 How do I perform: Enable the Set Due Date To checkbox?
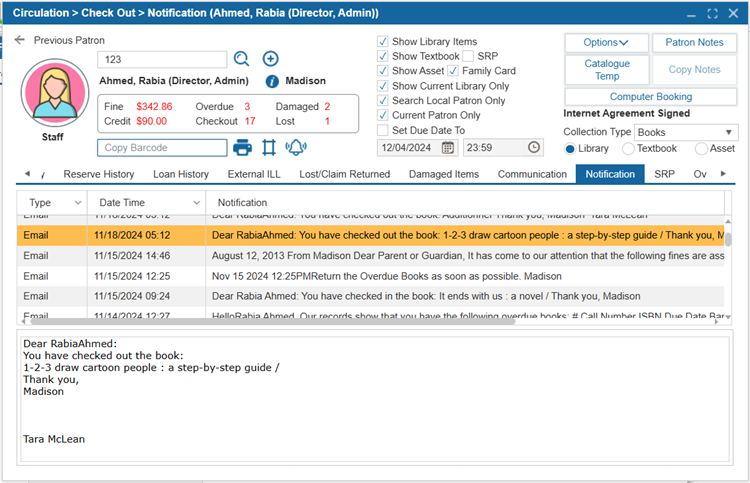(383, 130)
